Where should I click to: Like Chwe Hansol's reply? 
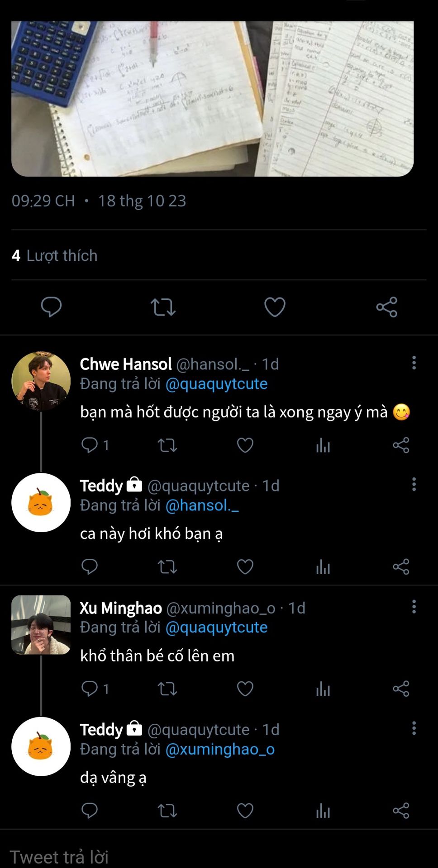pyautogui.click(x=245, y=445)
